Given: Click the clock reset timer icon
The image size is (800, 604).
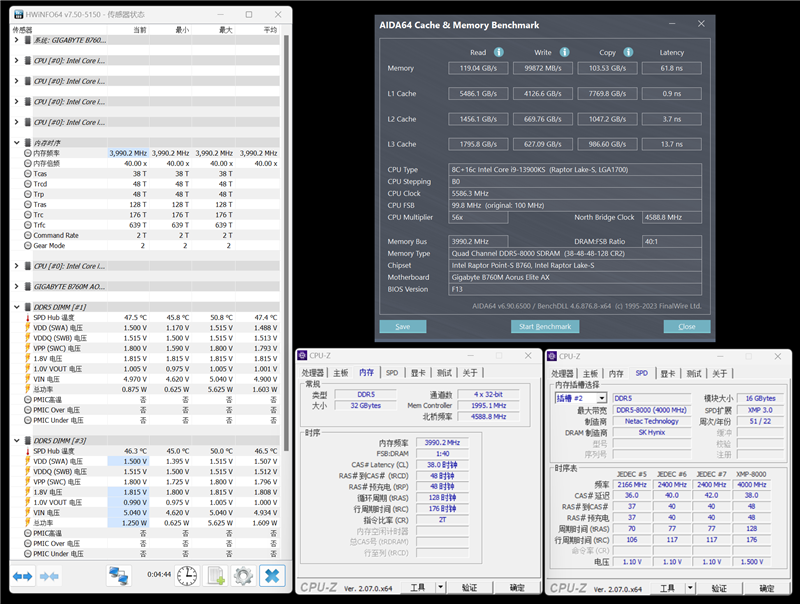Looking at the screenshot, I should pos(187,576).
